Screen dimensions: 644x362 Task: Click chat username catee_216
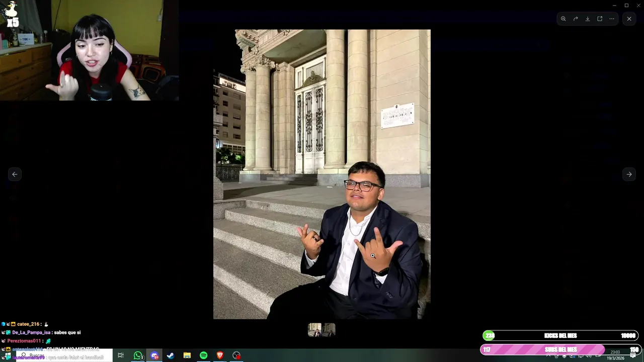click(x=28, y=324)
